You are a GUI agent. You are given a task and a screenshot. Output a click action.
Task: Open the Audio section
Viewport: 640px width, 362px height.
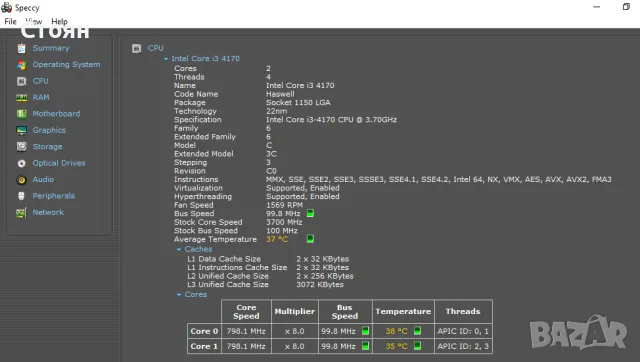point(43,179)
